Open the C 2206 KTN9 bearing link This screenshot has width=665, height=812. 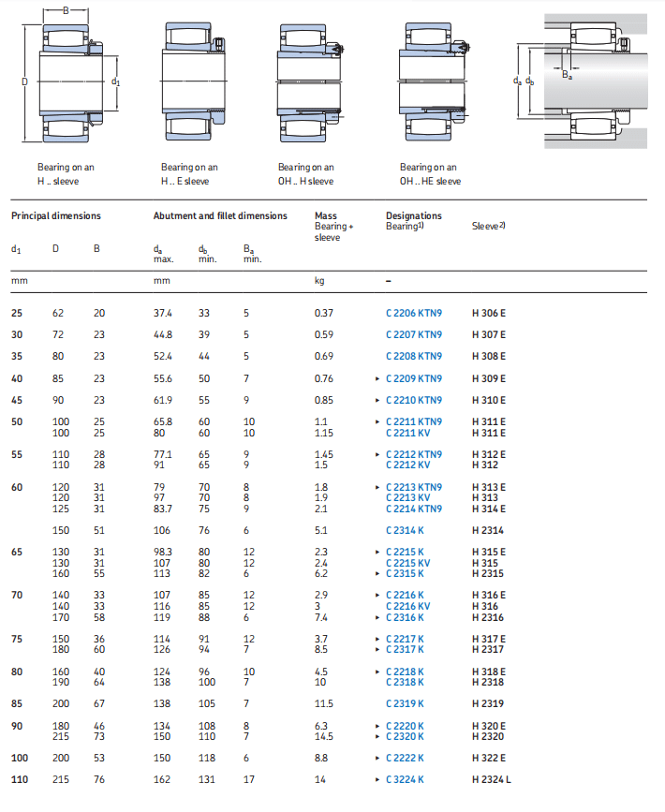click(413, 313)
